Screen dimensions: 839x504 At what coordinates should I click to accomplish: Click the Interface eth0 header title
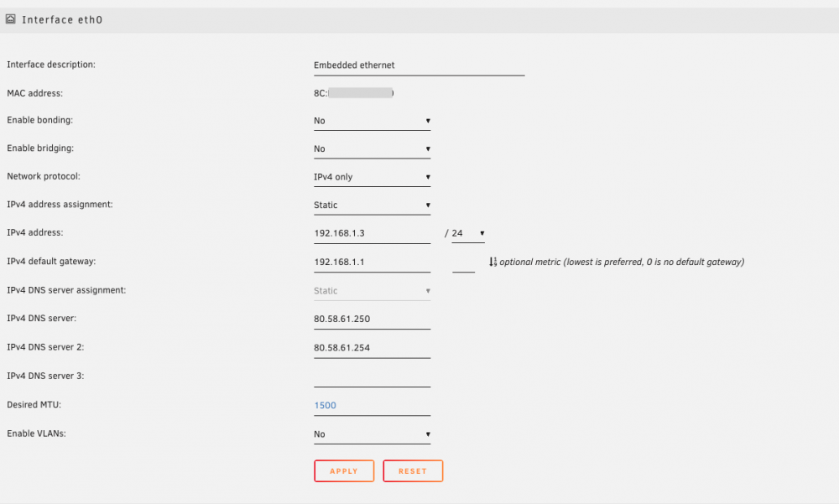62,20
